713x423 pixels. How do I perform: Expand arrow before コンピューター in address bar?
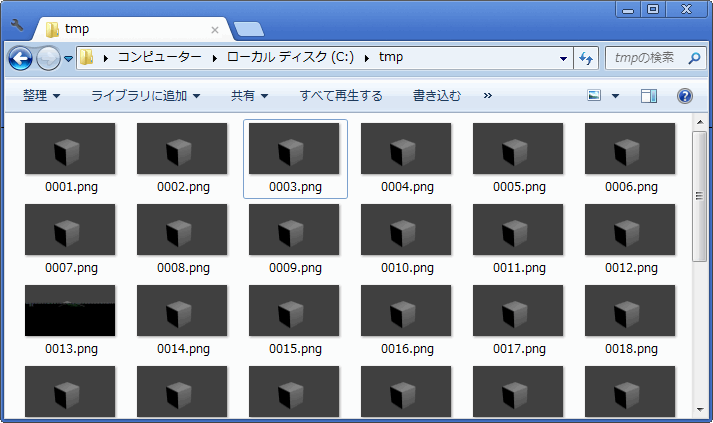click(x=106, y=58)
